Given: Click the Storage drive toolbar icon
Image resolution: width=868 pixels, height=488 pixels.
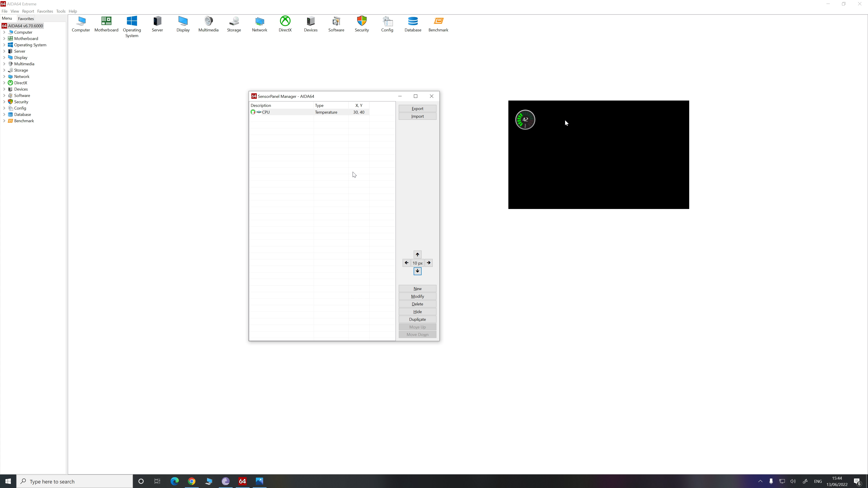Looking at the screenshot, I should (234, 21).
